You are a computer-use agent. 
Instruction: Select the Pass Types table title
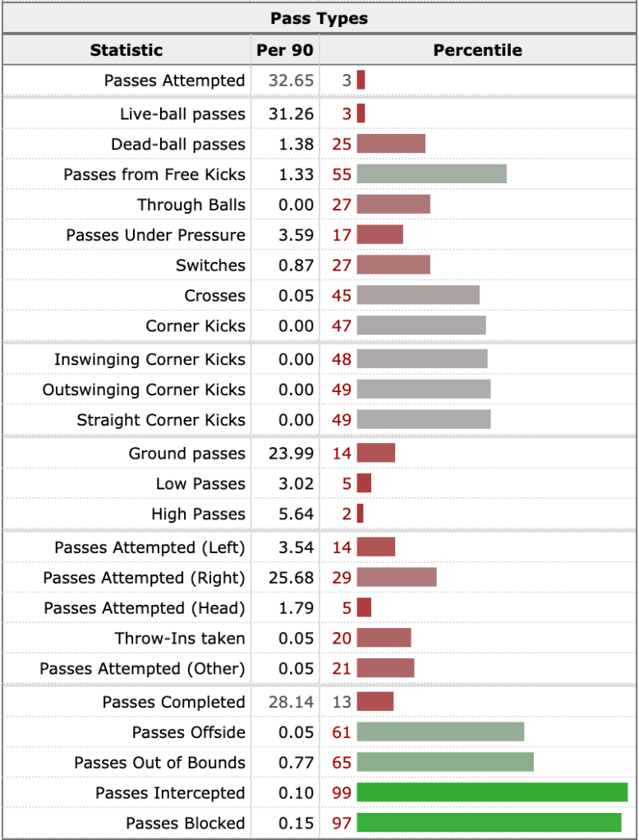tap(319, 18)
